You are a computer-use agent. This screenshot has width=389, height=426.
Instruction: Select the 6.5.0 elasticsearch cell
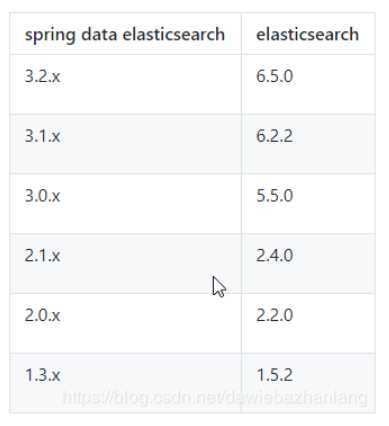pyautogui.click(x=308, y=84)
